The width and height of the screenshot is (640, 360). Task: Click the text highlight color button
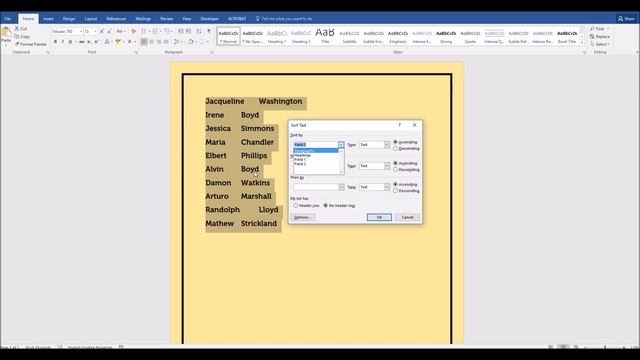pyautogui.click(x=118, y=42)
